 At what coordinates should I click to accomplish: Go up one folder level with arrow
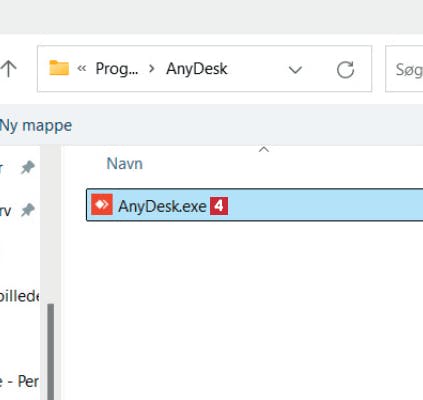8,69
